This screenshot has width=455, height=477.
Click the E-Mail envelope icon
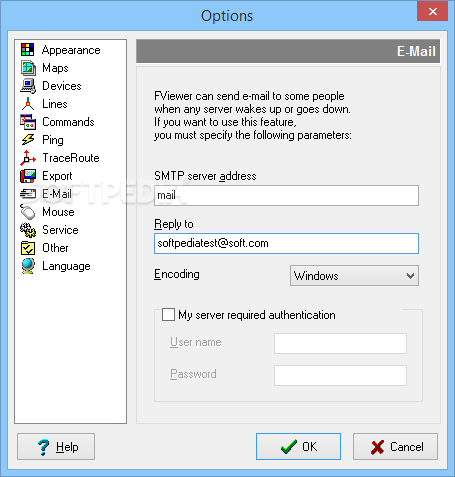coord(28,194)
